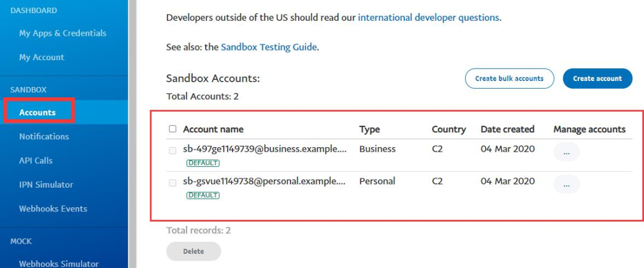Open the IPN Simulator
The width and height of the screenshot is (644, 268).
pos(46,185)
